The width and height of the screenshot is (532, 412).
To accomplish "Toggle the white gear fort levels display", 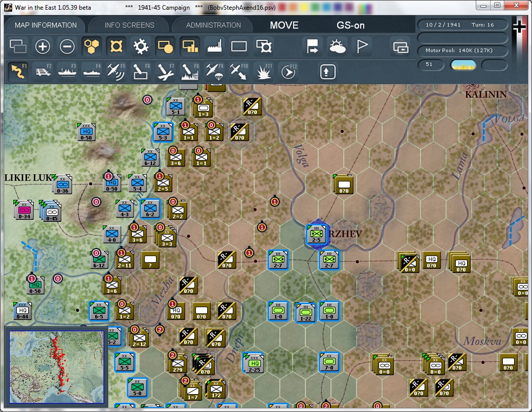I will point(141,46).
